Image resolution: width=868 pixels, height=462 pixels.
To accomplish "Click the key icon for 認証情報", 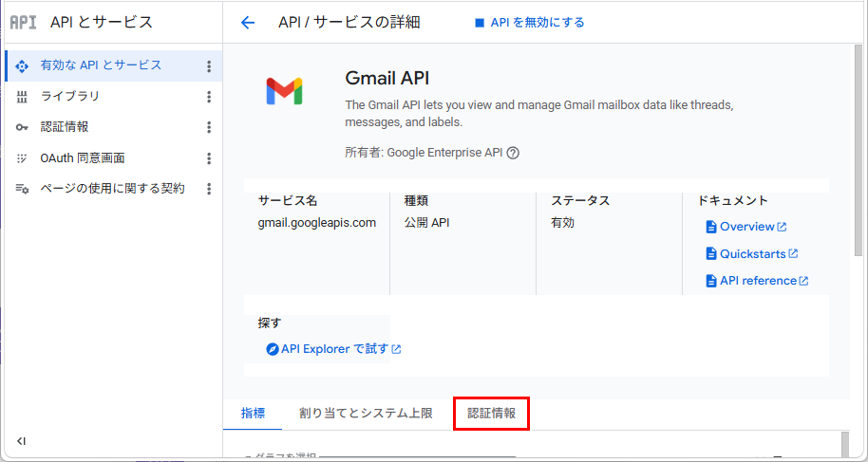I will click(x=22, y=127).
